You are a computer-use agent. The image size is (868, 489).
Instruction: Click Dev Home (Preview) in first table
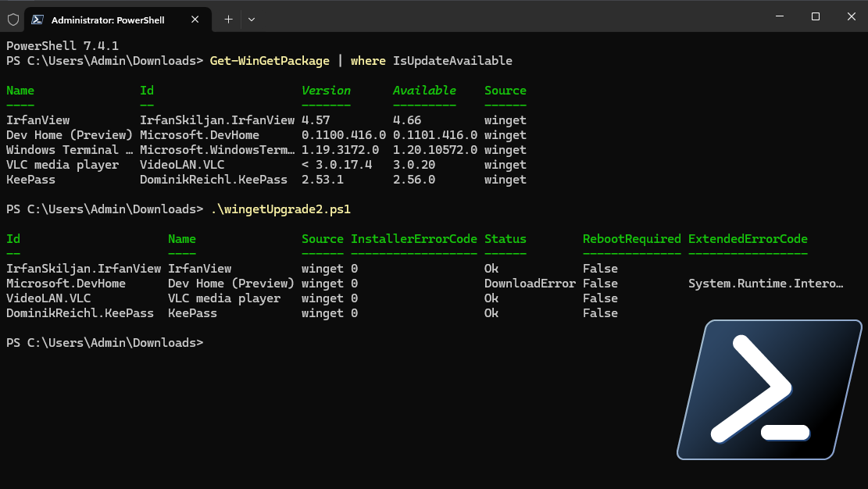click(x=70, y=135)
